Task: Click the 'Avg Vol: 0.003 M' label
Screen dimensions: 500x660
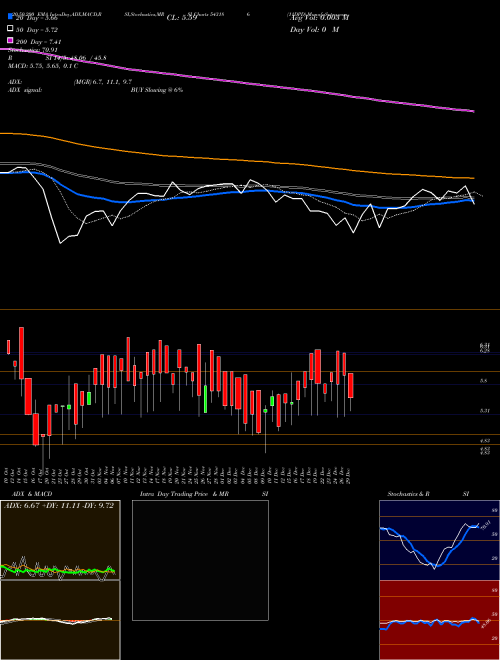Action: coord(319,18)
